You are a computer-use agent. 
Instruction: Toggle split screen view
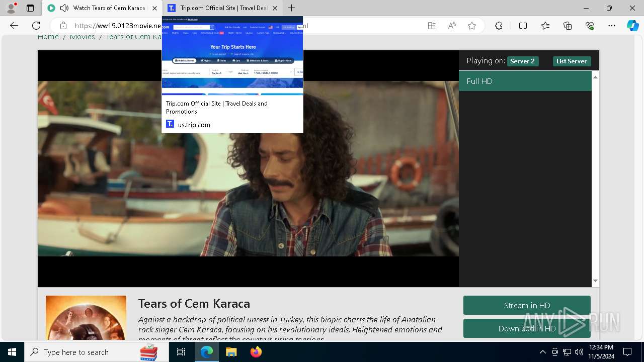(x=523, y=26)
